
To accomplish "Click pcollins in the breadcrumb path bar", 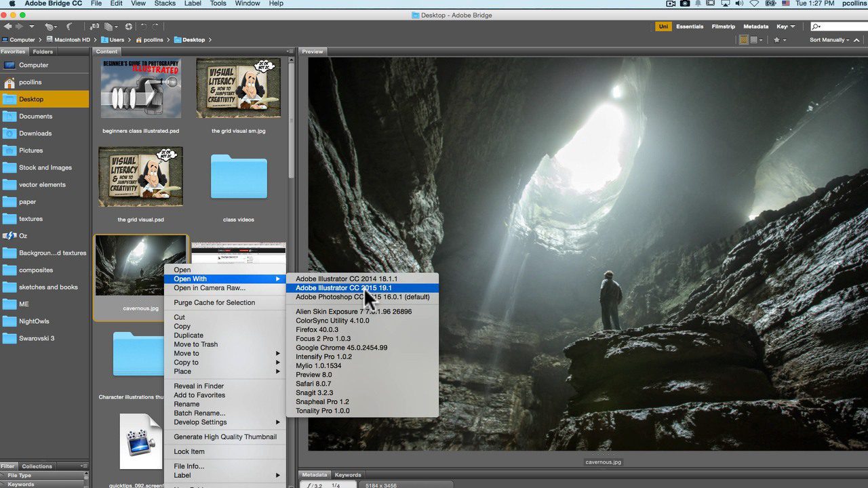I will 155,39.
